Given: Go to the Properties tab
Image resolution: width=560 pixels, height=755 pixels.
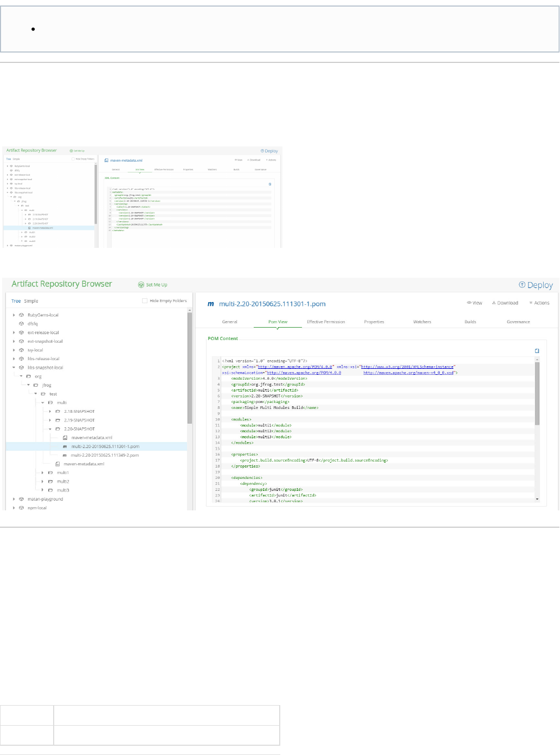Looking at the screenshot, I should tap(374, 322).
